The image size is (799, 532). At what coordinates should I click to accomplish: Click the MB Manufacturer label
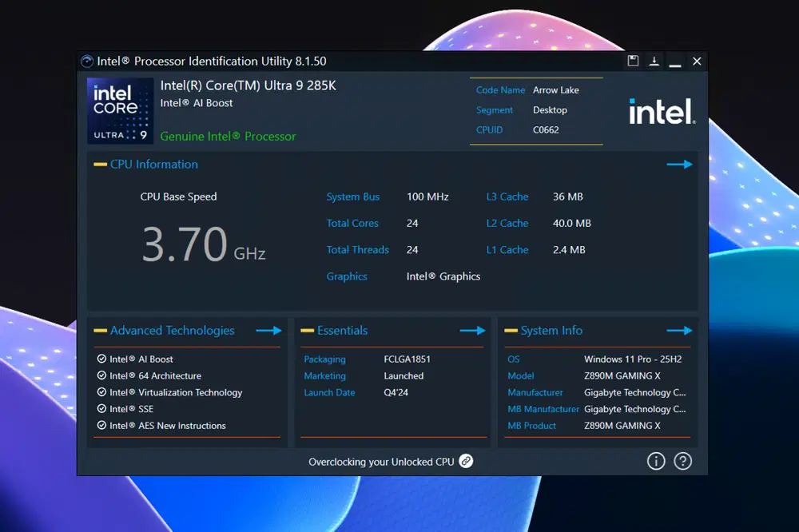543,409
